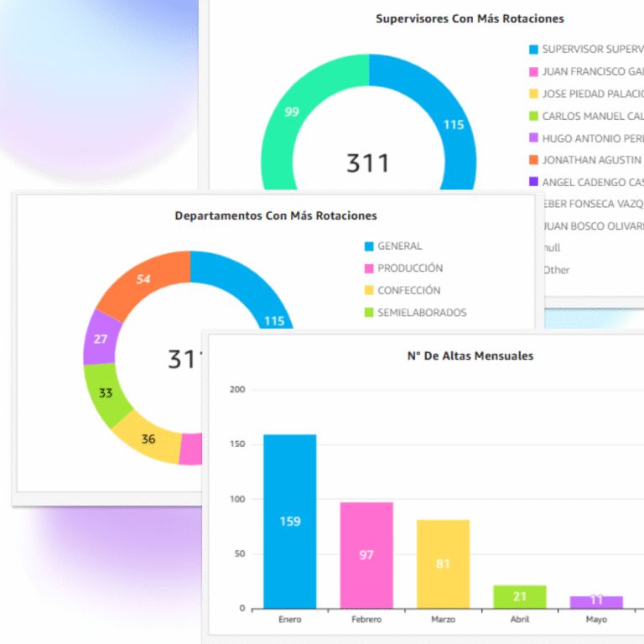Viewport: 644px width, 644px height.
Task: Click the purple 27 segment in Departamentos donut
Action: (101, 339)
